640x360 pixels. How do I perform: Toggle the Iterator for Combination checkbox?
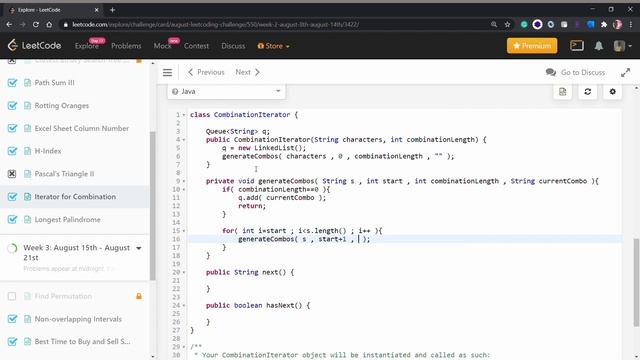tap(12, 197)
